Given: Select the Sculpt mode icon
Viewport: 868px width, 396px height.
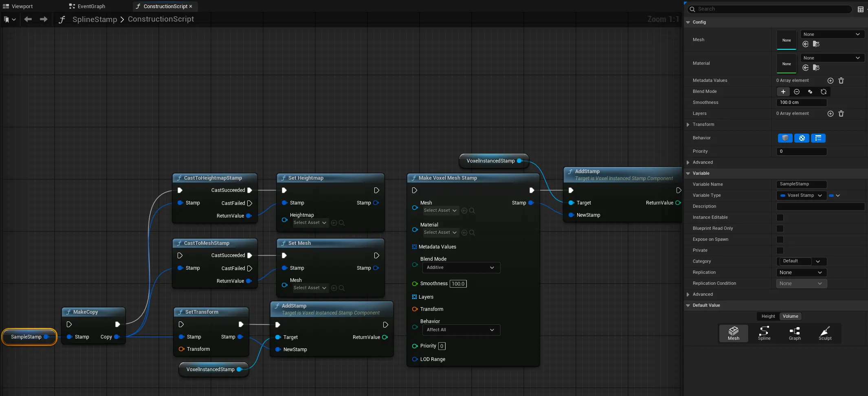Looking at the screenshot, I should point(825,333).
